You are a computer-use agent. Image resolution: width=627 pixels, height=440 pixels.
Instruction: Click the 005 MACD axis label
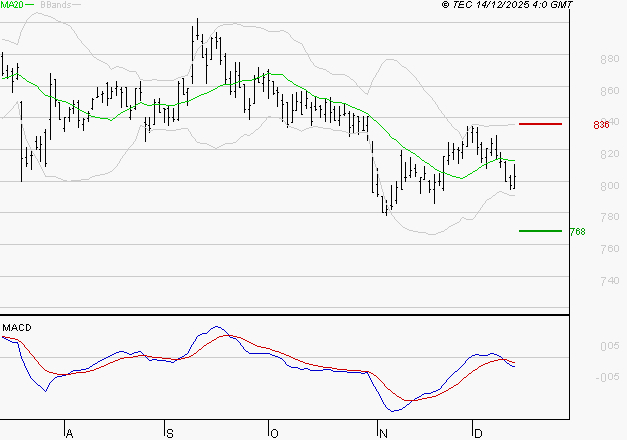610,346
